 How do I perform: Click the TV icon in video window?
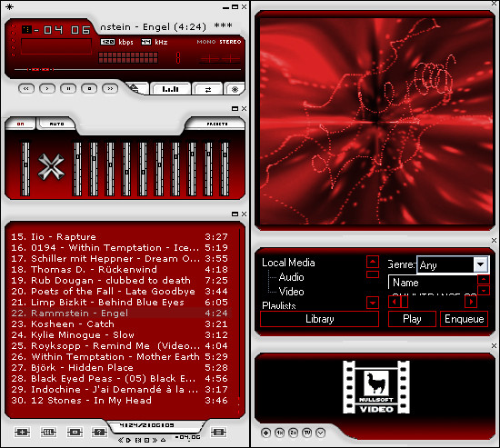point(307,433)
